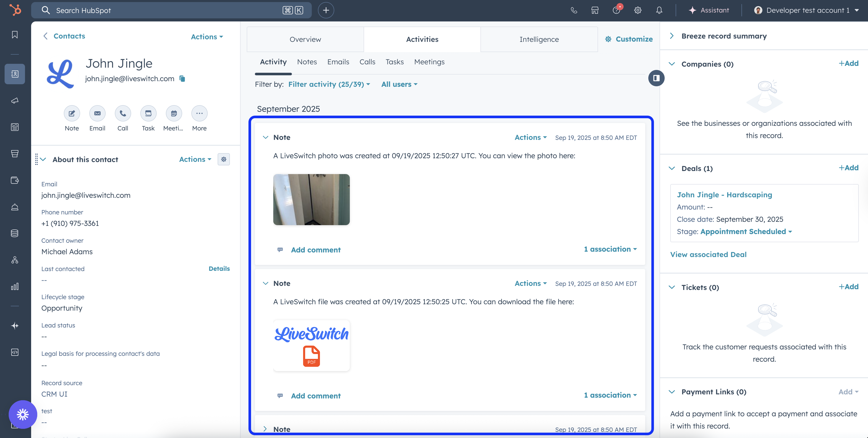Click the Note icon under John Jingle
The width and height of the screenshot is (868, 438).
72,114
